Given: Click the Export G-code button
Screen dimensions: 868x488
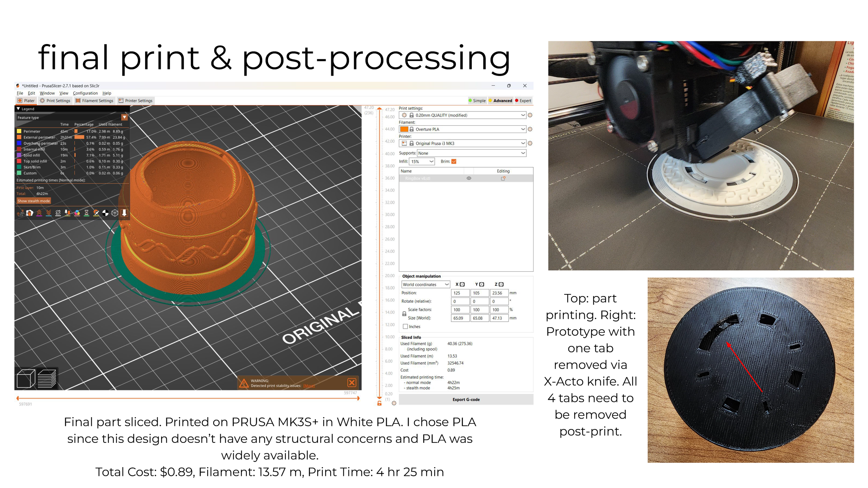Looking at the screenshot, I should [466, 399].
